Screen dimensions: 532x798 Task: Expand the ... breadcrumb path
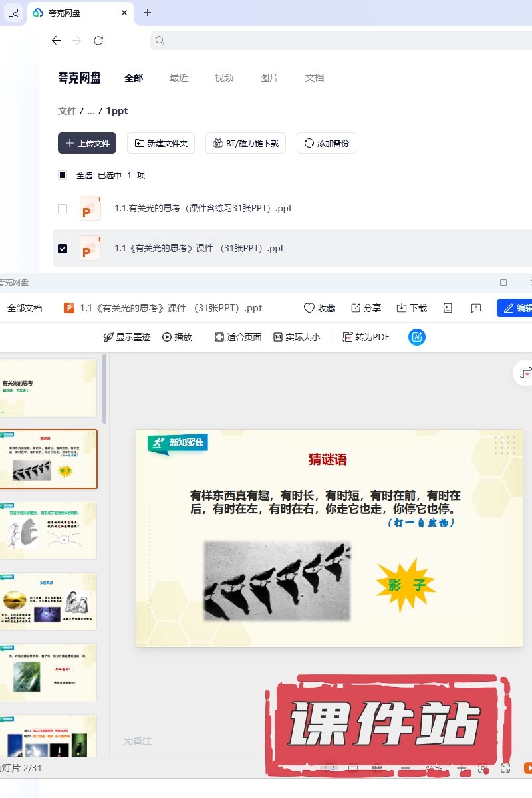[x=91, y=112]
